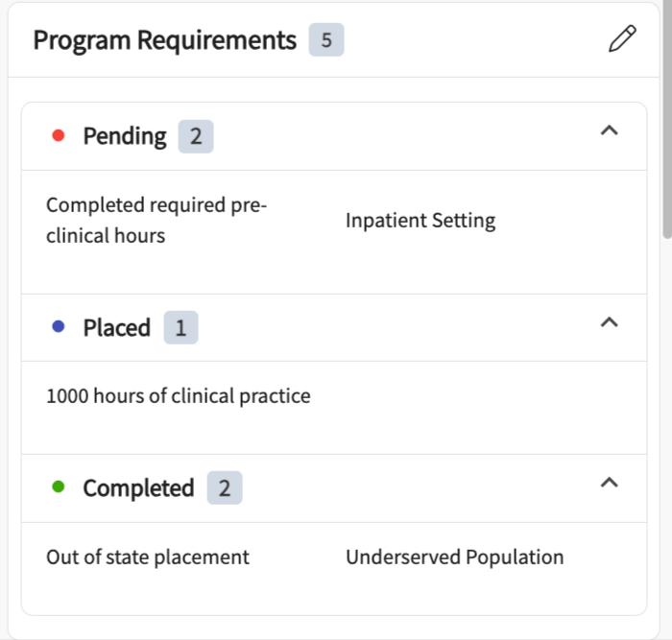This screenshot has height=640, width=672.
Task: Collapse the Placed section chevron
Action: coord(608,323)
